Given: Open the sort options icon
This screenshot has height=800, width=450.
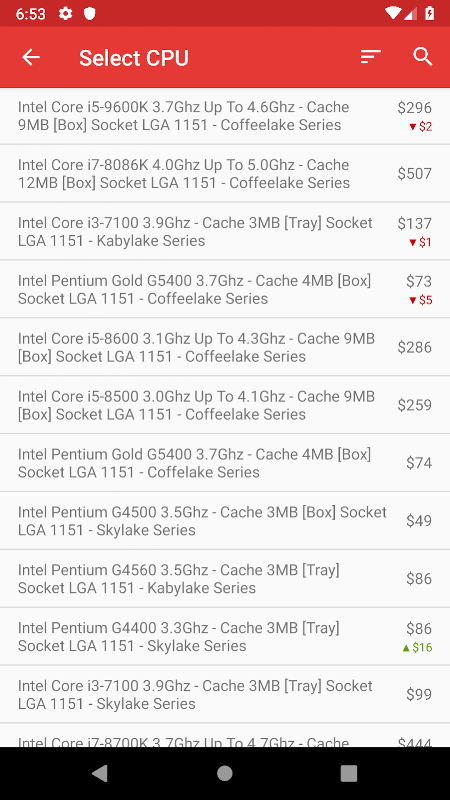Looking at the screenshot, I should pyautogui.click(x=370, y=57).
